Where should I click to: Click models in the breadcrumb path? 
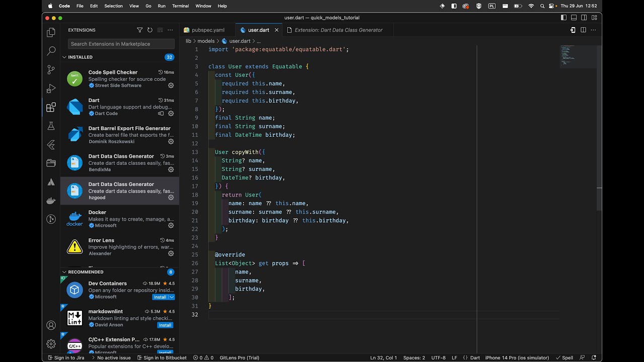206,41
